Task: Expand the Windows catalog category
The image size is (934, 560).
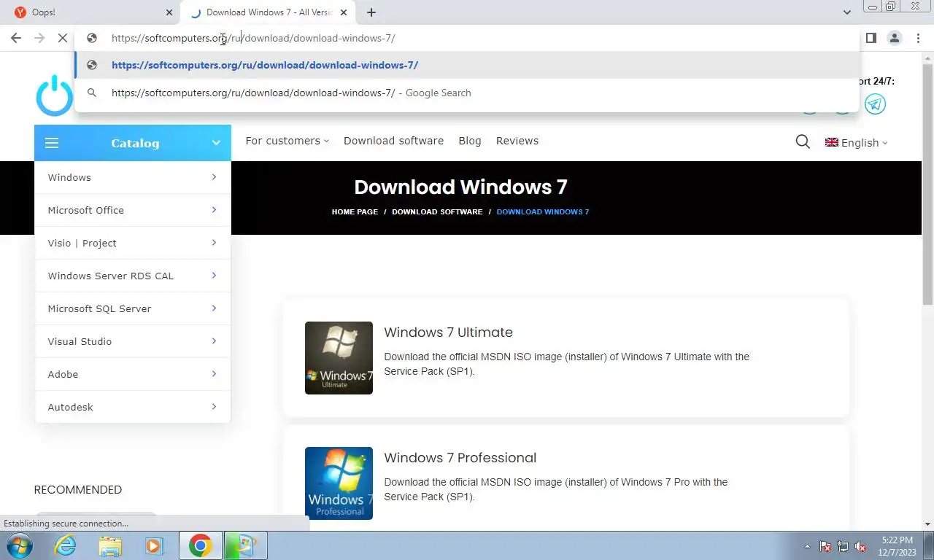Action: [133, 177]
